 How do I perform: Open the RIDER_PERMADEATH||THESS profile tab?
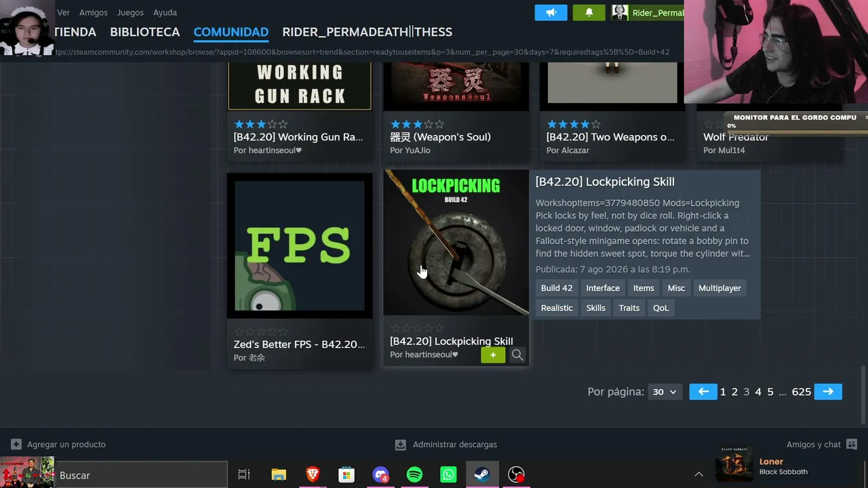pos(367,32)
